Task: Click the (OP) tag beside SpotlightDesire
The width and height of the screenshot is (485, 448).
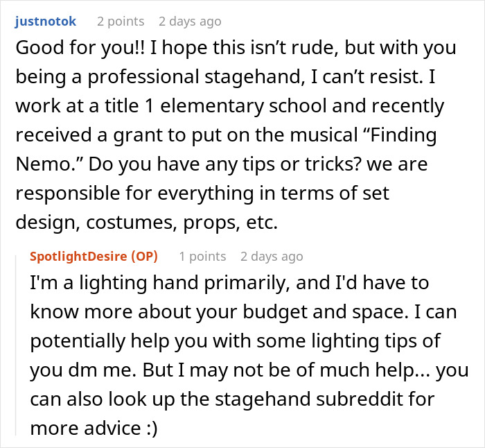Action: (x=144, y=257)
